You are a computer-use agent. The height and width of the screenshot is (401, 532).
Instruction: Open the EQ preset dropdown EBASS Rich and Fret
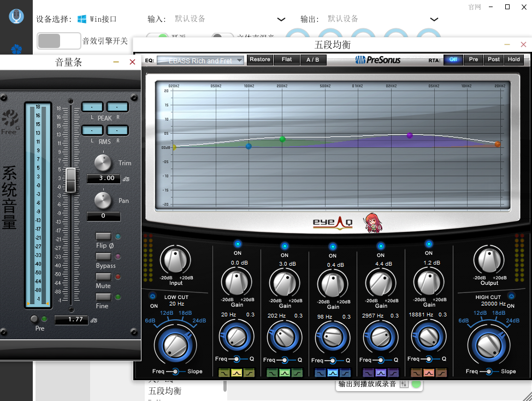coord(200,61)
